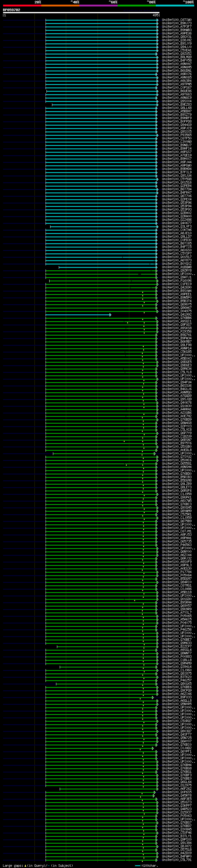This screenshot has height=868, width=197.
Task: Select hit UniRef100_A9PEE1
Action: (177, 294)
